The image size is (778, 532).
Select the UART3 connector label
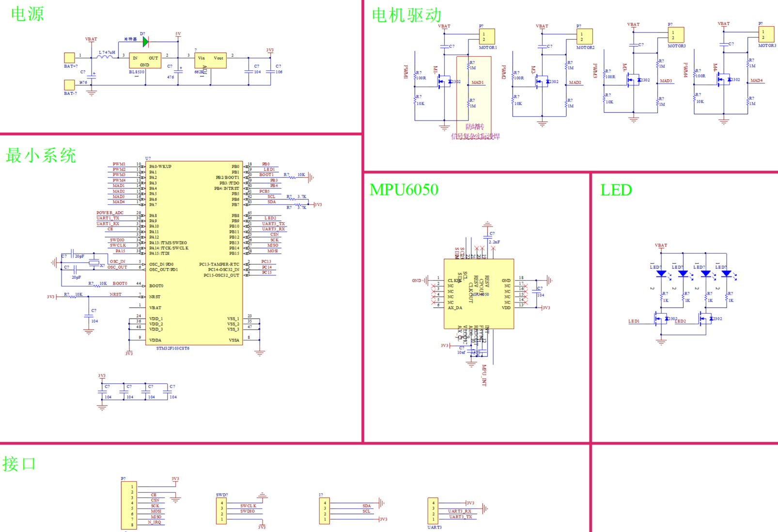(x=435, y=528)
